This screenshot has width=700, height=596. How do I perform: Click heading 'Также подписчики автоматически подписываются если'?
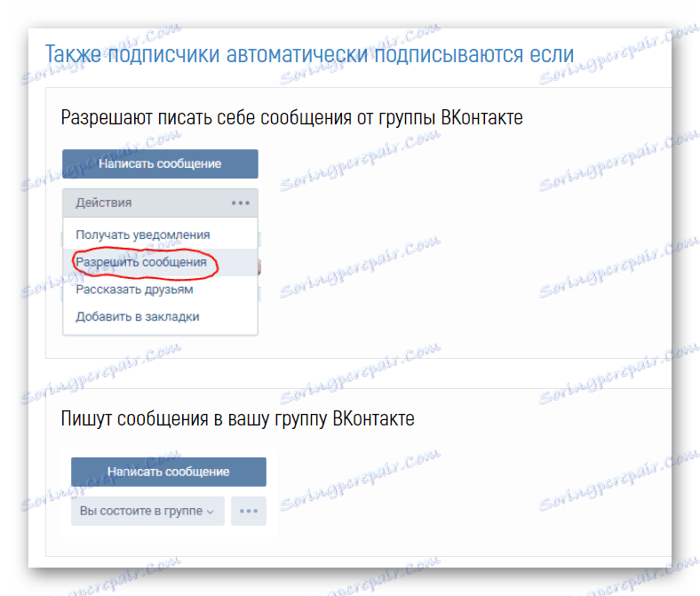tap(309, 54)
